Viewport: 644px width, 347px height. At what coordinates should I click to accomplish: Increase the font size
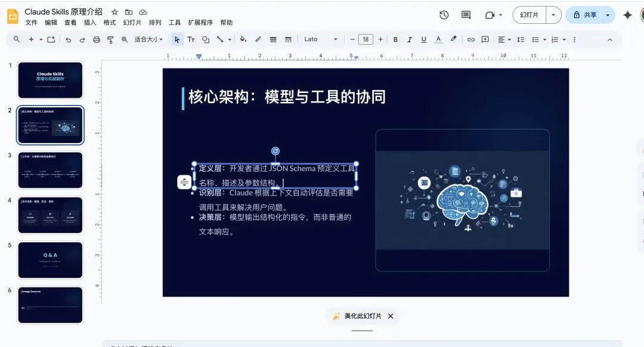click(x=380, y=39)
